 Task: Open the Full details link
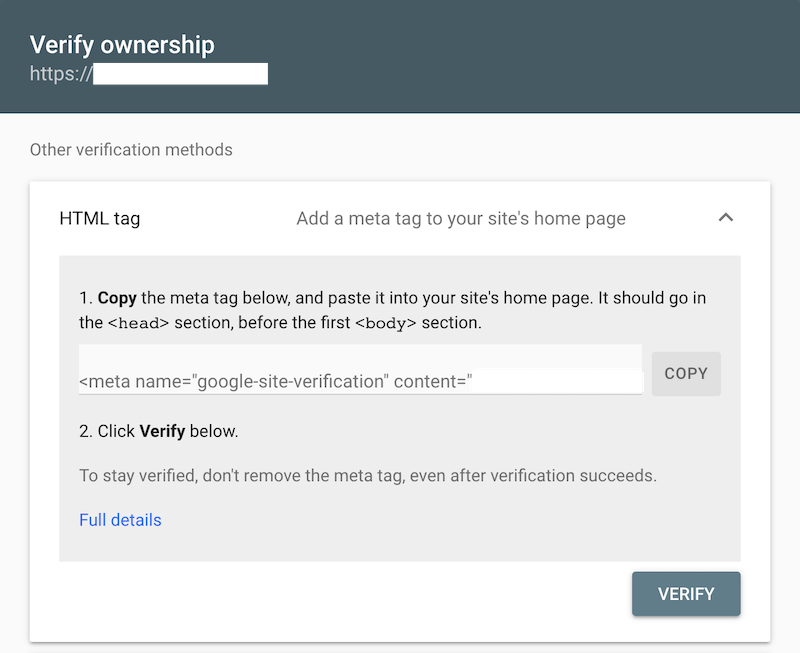[x=120, y=519]
